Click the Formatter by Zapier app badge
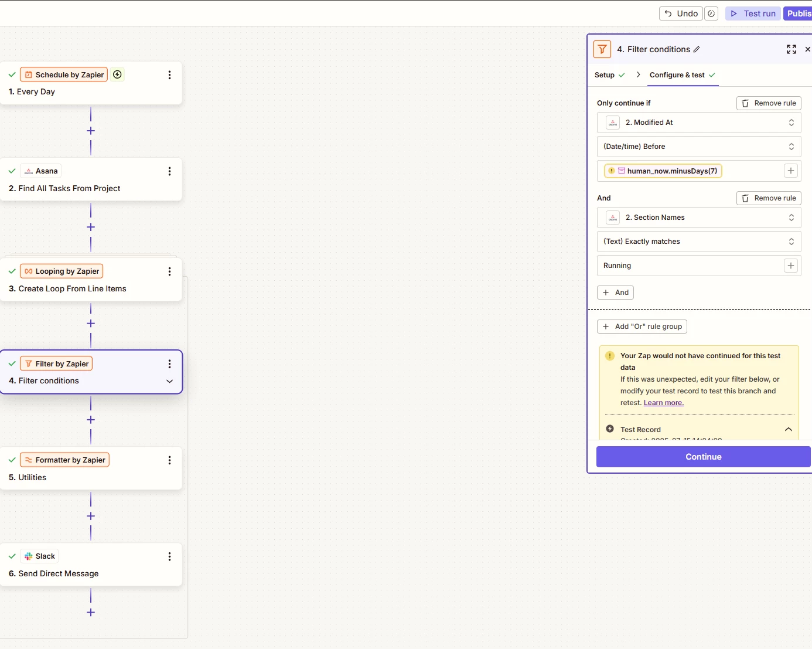 (64, 460)
